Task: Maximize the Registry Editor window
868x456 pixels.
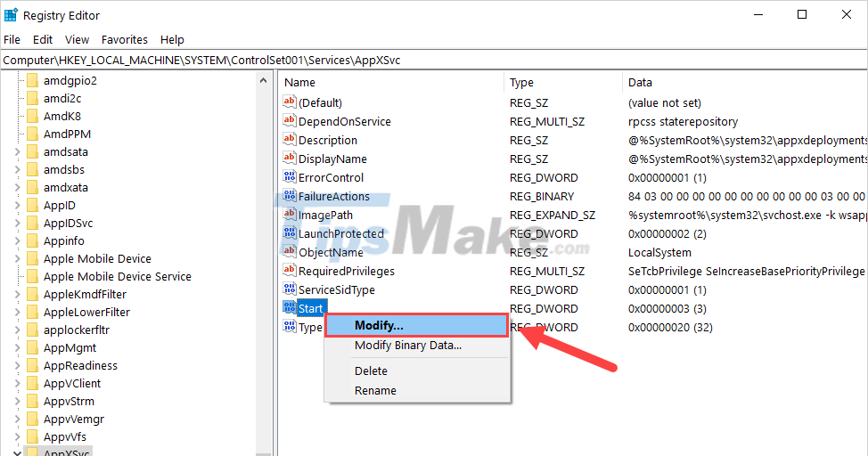Action: [801, 14]
